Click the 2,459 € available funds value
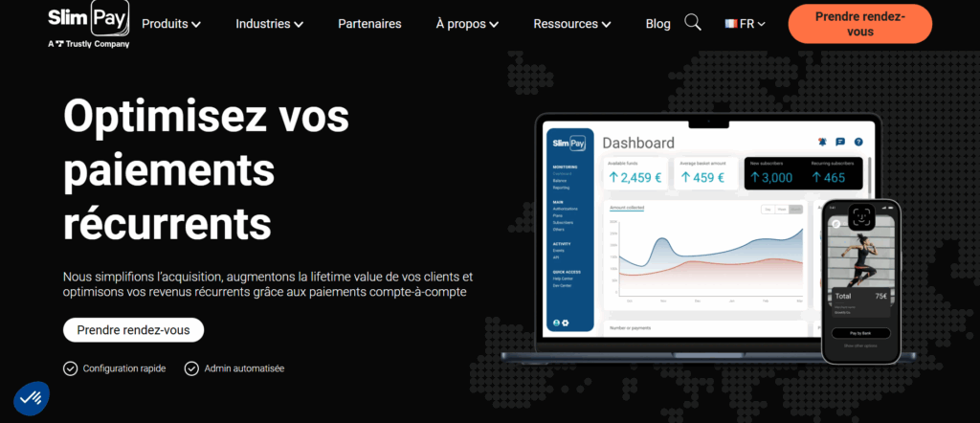This screenshot has height=423, width=980. 635,177
